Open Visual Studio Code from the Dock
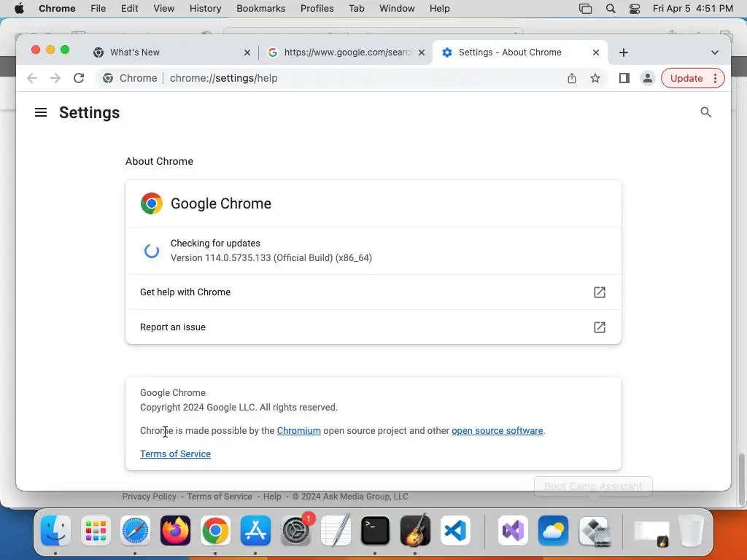 (455, 530)
